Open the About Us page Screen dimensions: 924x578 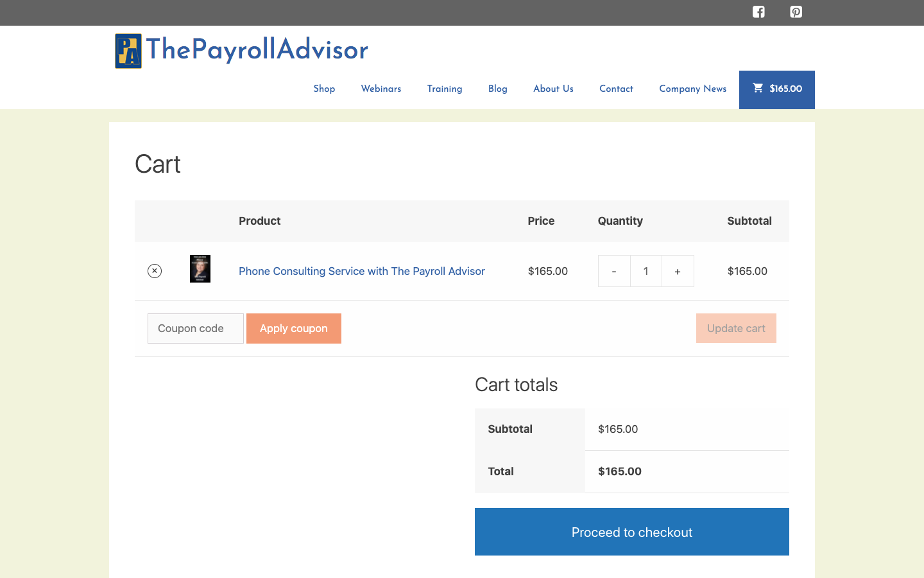click(553, 89)
